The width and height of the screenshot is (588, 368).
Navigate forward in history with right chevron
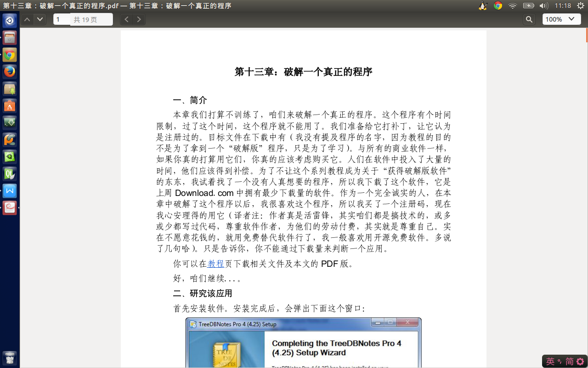pyautogui.click(x=139, y=19)
